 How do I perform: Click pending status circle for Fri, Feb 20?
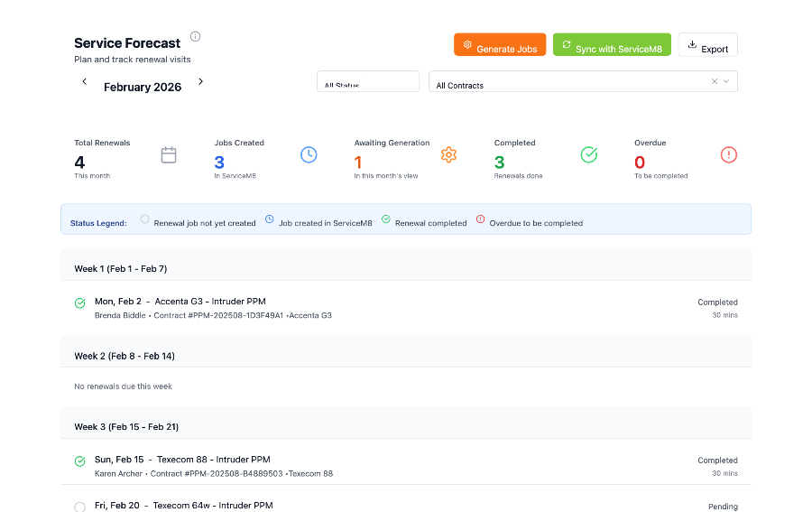click(x=80, y=507)
